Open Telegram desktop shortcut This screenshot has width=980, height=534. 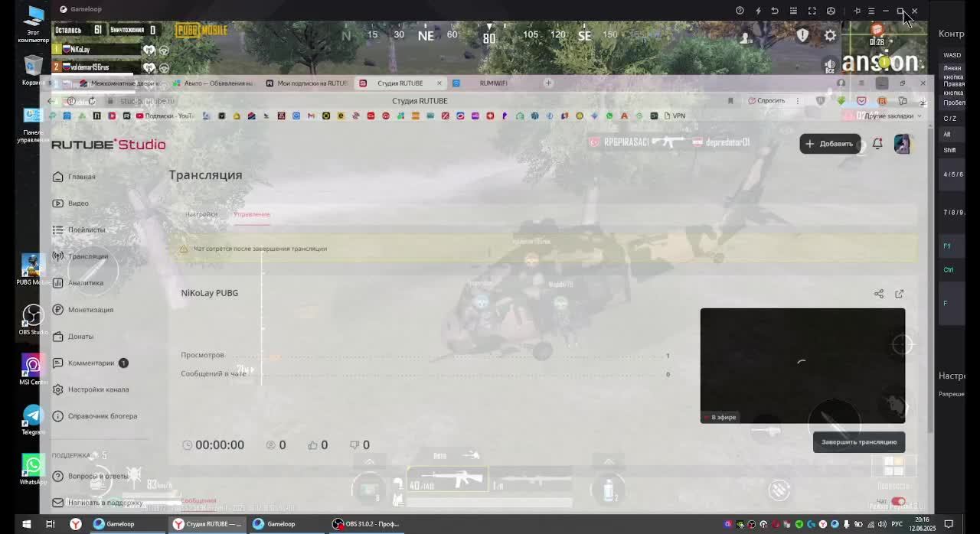33,419
